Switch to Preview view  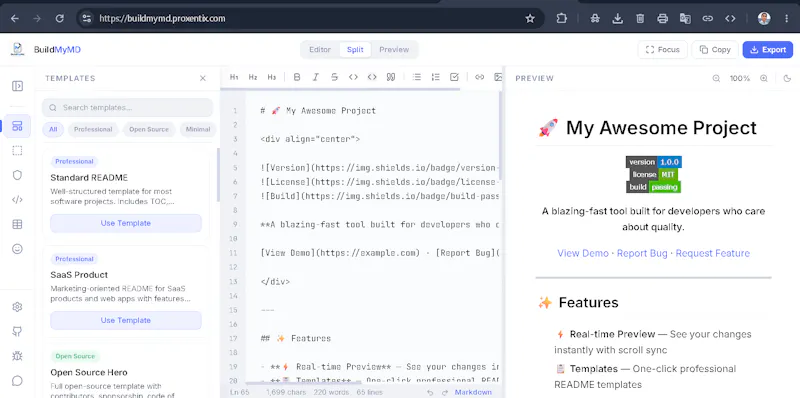(394, 49)
